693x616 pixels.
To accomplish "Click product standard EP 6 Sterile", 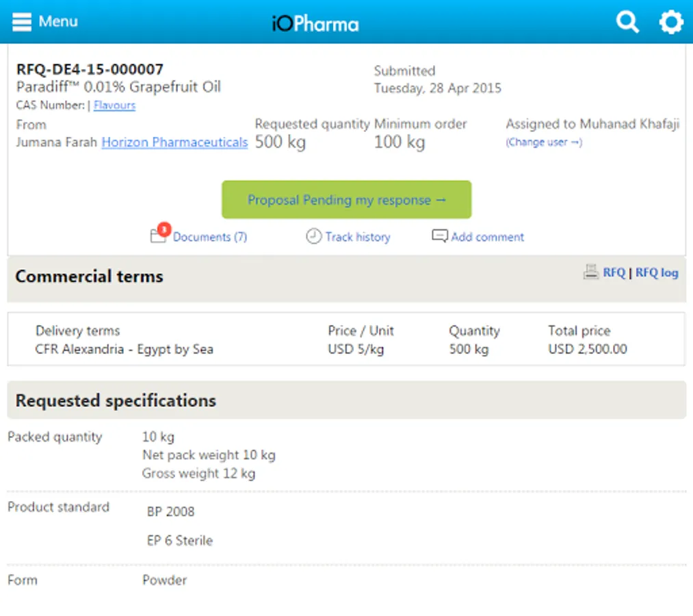I will pyautogui.click(x=180, y=541).
